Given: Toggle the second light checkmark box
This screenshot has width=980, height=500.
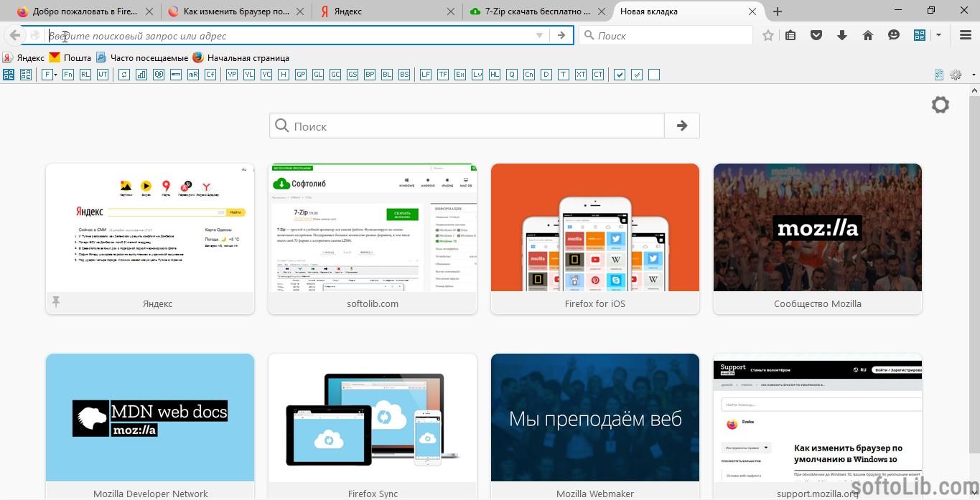Looking at the screenshot, I should click(637, 75).
